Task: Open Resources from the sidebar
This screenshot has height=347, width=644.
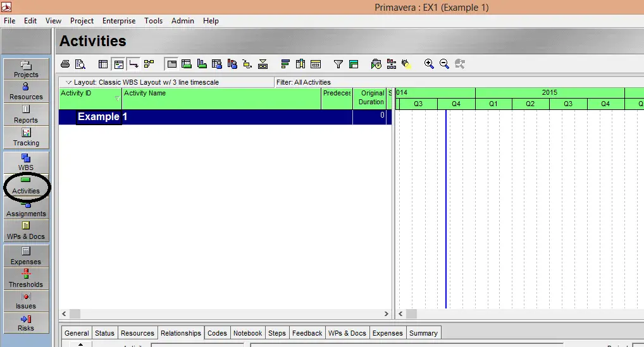Action: (x=26, y=91)
